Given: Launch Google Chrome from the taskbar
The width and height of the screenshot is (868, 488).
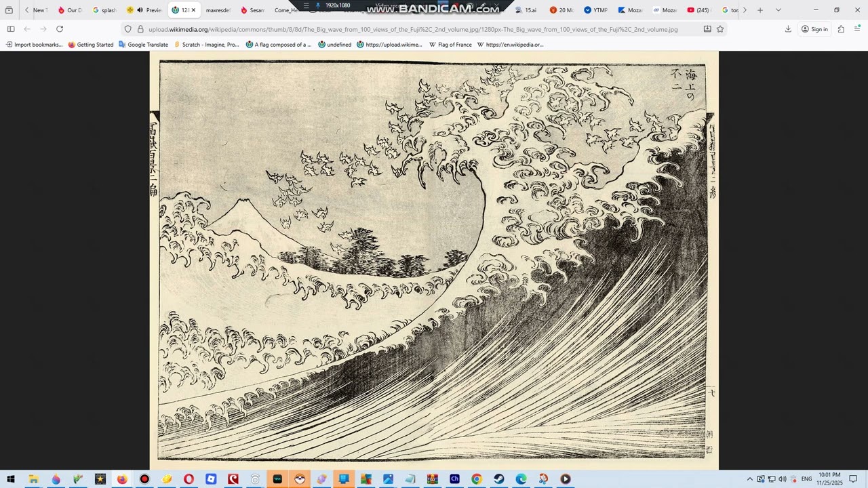Looking at the screenshot, I should pyautogui.click(x=477, y=479).
